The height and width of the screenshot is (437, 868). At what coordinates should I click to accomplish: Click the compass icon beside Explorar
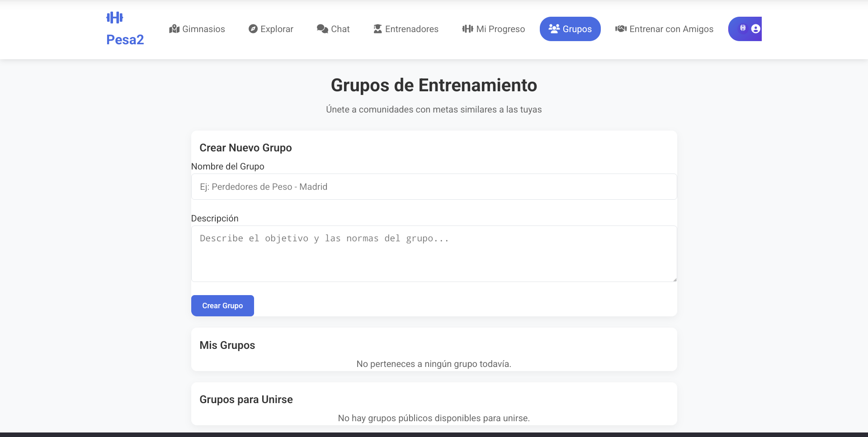[253, 29]
